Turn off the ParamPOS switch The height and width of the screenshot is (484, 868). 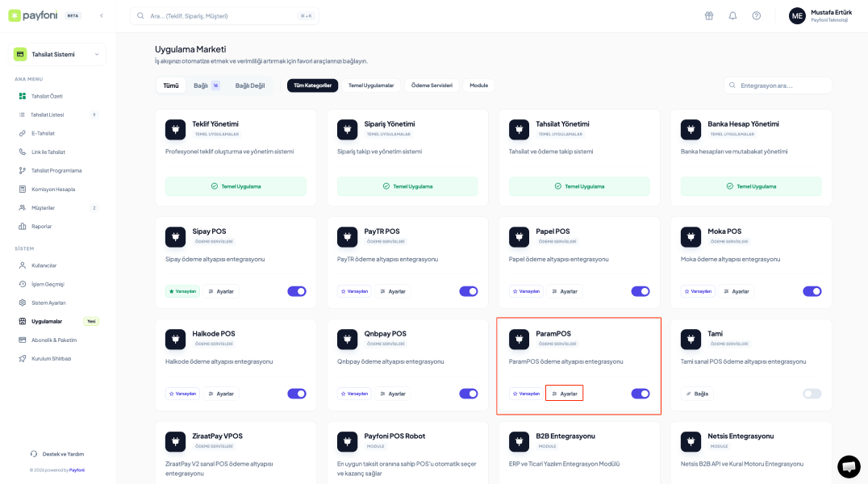641,394
